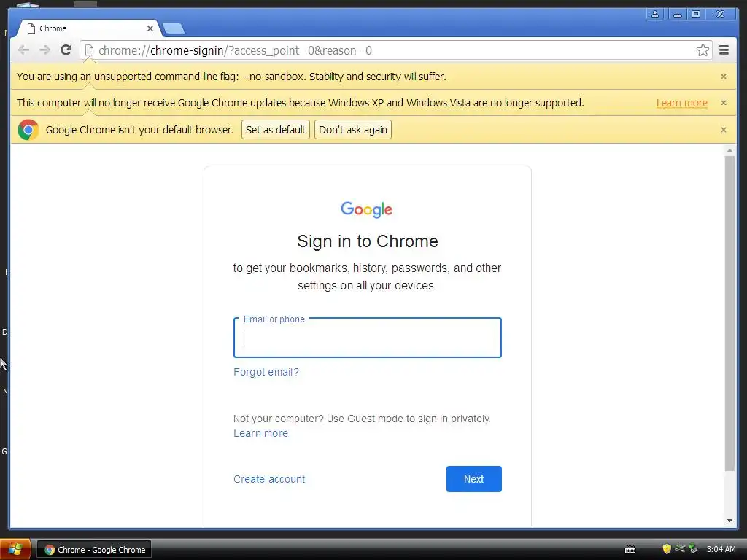Click the security shield tray icon

pos(667,549)
